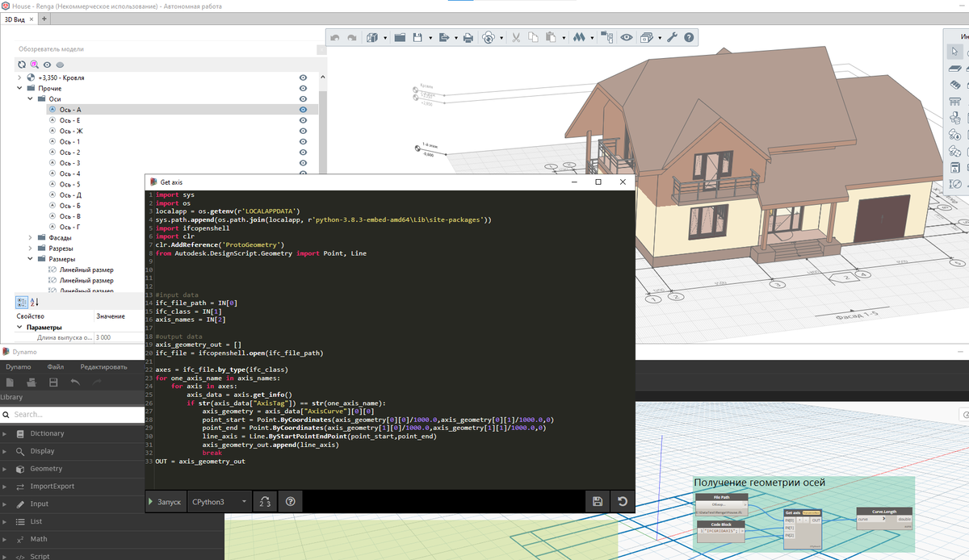This screenshot has height=560, width=969.
Task: Toggle visibility of Прочие folder
Action: pyautogui.click(x=304, y=88)
